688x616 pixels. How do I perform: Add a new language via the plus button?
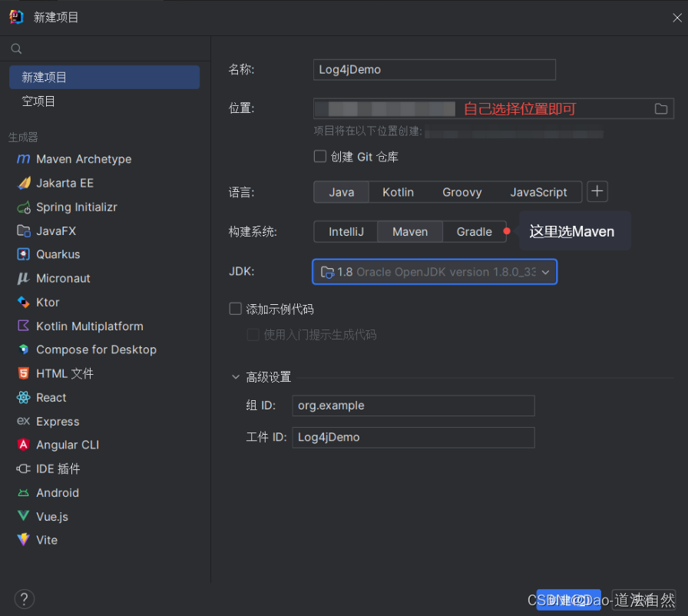click(597, 192)
